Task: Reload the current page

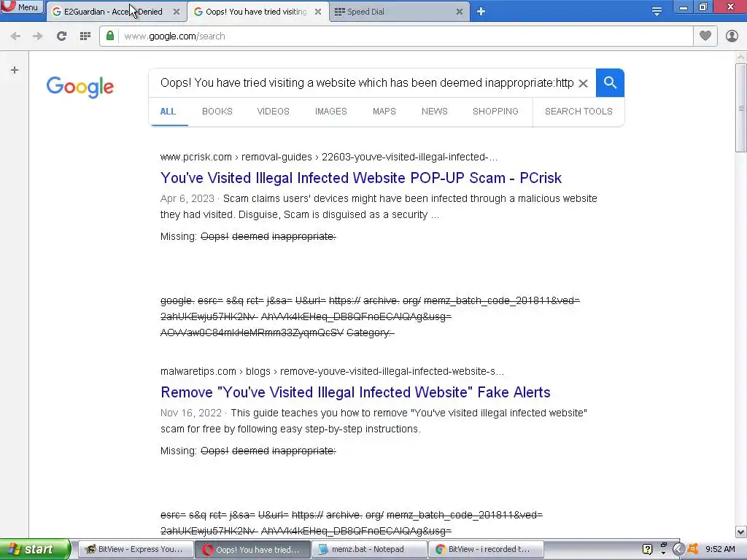Action: coord(61,36)
